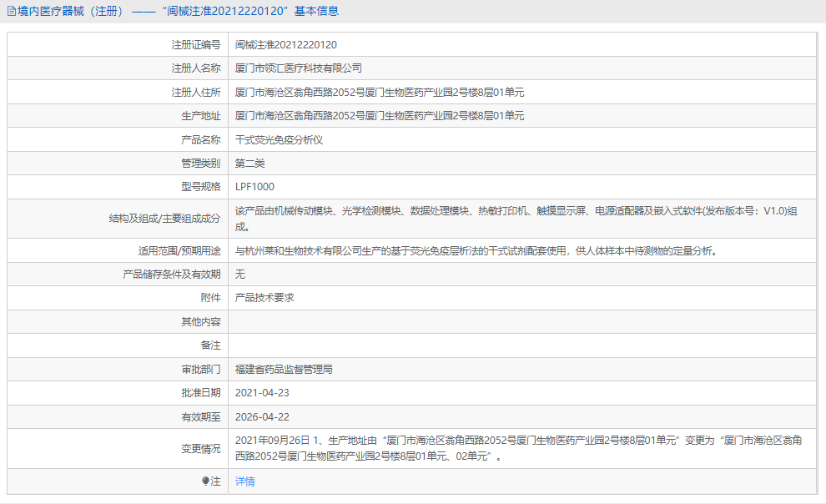Select the value 第二类
This screenshot has width=826, height=504.
pyautogui.click(x=249, y=164)
